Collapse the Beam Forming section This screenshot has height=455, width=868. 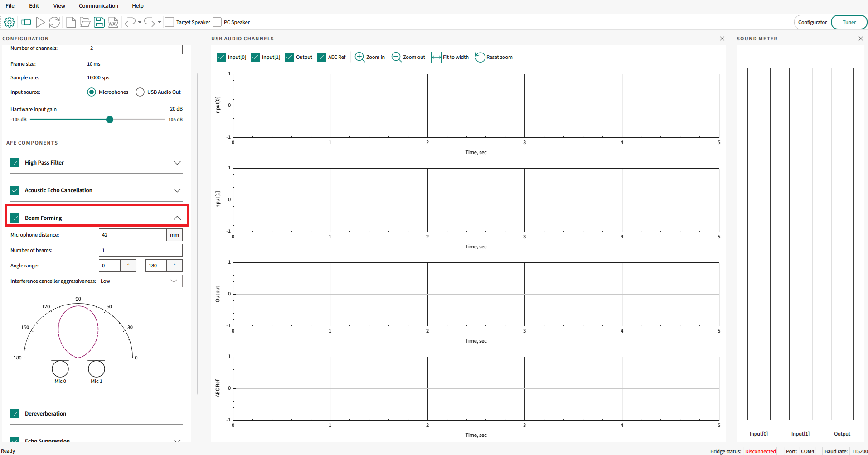[177, 218]
